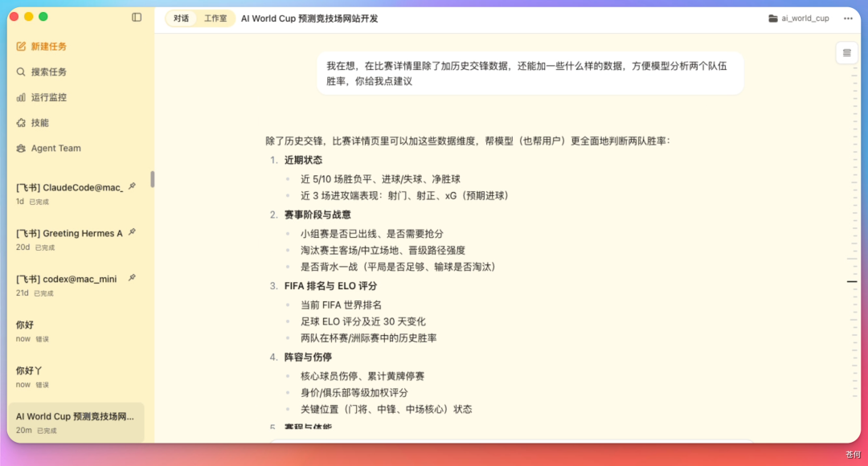Viewport: 868px width, 466px height.
Task: Click the 新建任务 compose icon
Action: [21, 47]
